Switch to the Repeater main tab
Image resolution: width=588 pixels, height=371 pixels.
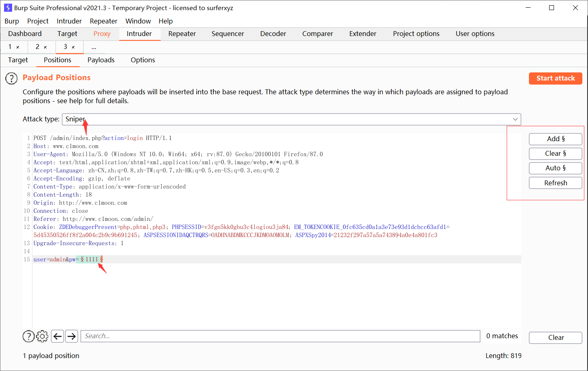tap(182, 34)
